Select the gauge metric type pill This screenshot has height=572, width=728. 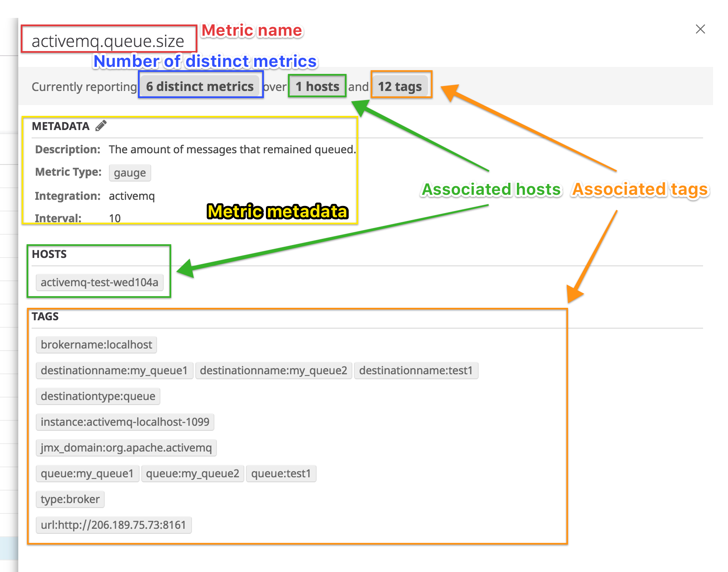pos(130,173)
